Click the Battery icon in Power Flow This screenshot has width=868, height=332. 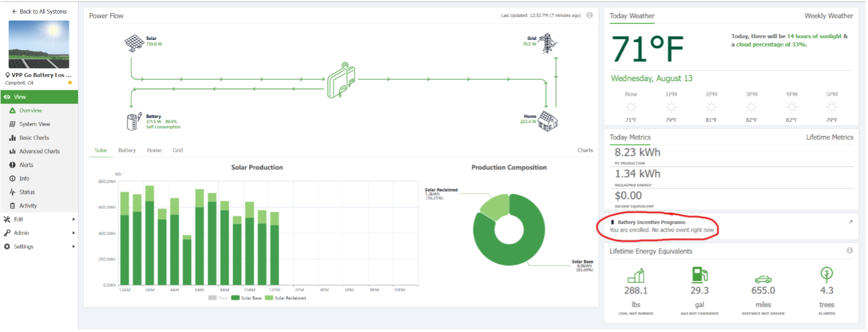click(x=135, y=121)
